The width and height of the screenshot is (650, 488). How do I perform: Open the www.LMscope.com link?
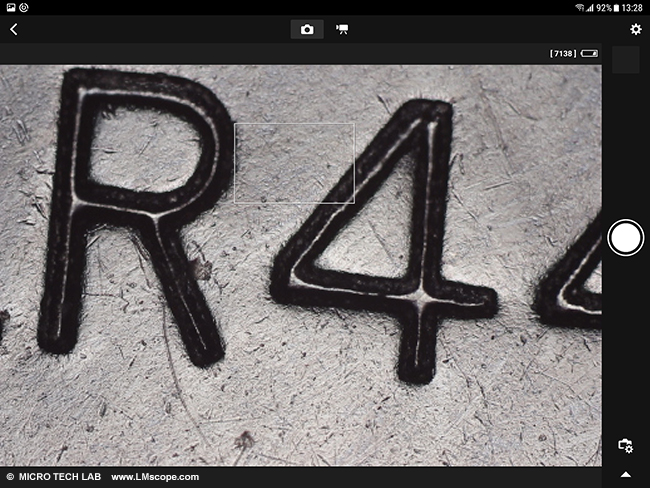[155, 477]
